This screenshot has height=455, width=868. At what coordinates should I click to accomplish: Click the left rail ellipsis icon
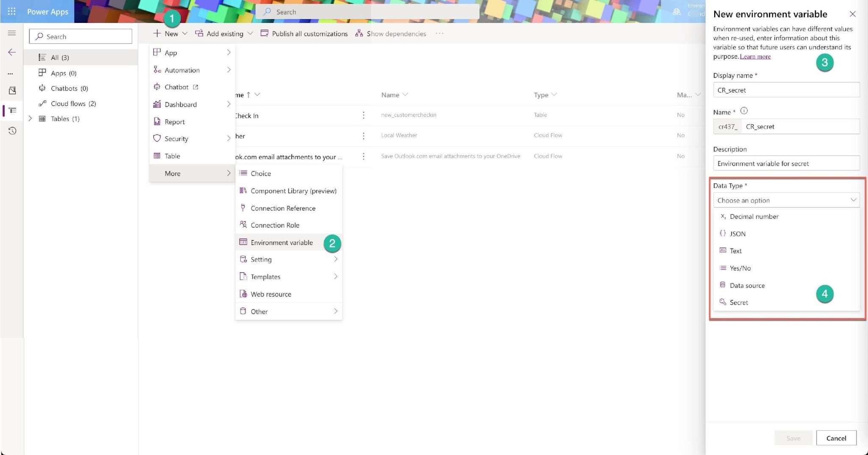click(x=10, y=73)
